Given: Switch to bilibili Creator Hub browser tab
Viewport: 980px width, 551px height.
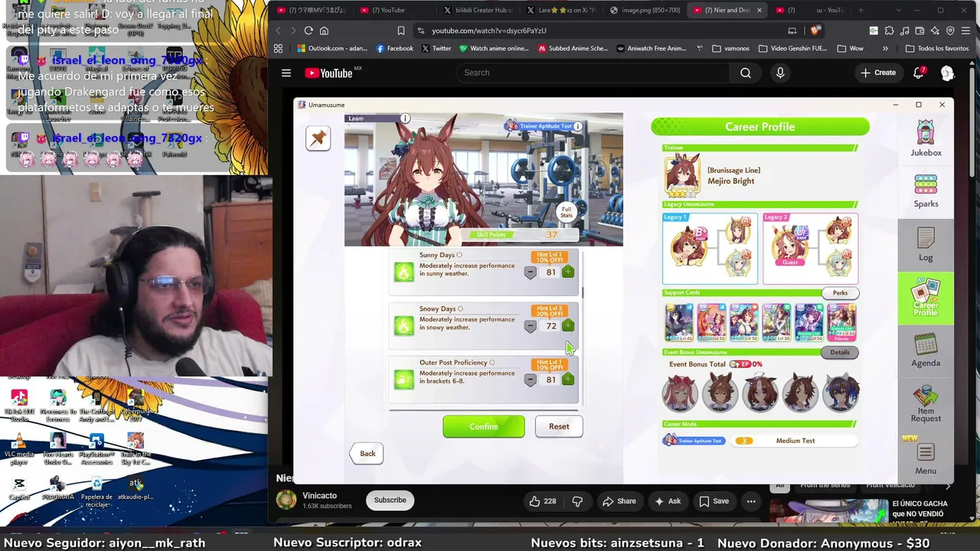Looking at the screenshot, I should coord(479,10).
